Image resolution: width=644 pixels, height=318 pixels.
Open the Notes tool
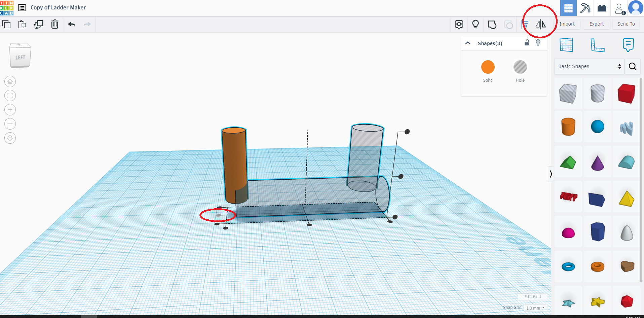[628, 45]
